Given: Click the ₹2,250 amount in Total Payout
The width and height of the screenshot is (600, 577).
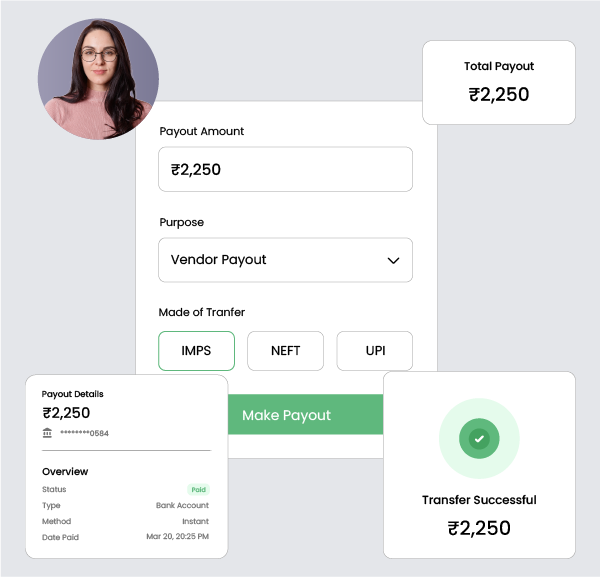Looking at the screenshot, I should click(499, 95).
